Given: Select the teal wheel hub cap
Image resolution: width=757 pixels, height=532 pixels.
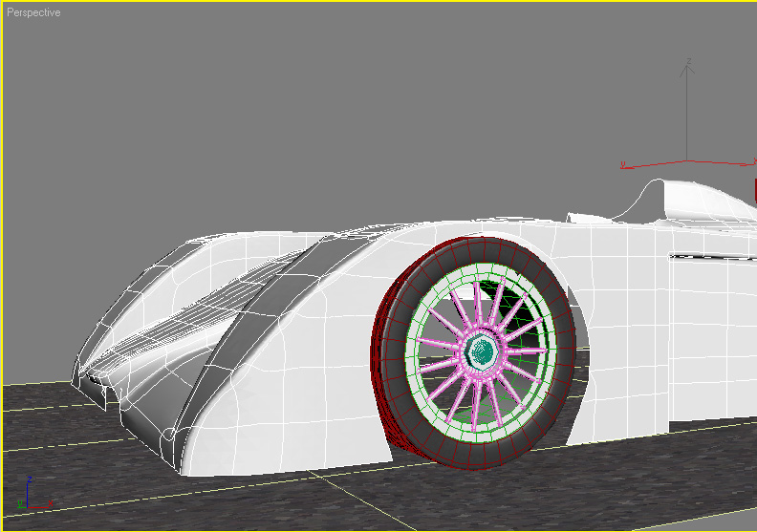Looking at the screenshot, I should pyautogui.click(x=483, y=351).
